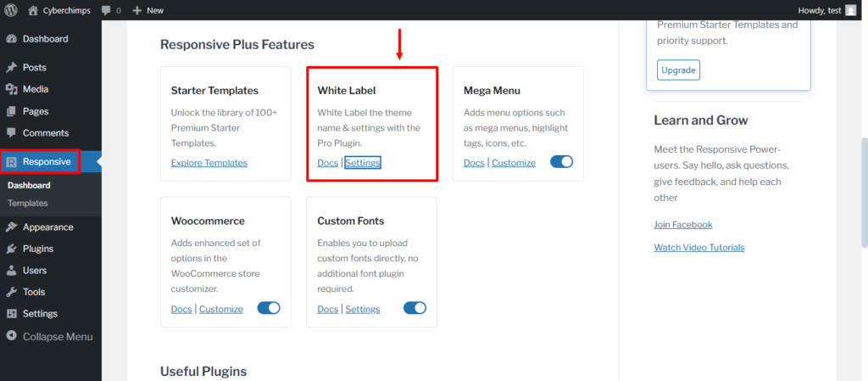
Task: Open White Label Docs link
Action: point(328,163)
